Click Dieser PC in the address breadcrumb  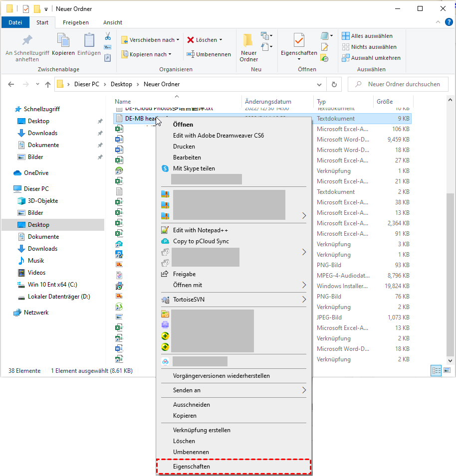(87, 84)
